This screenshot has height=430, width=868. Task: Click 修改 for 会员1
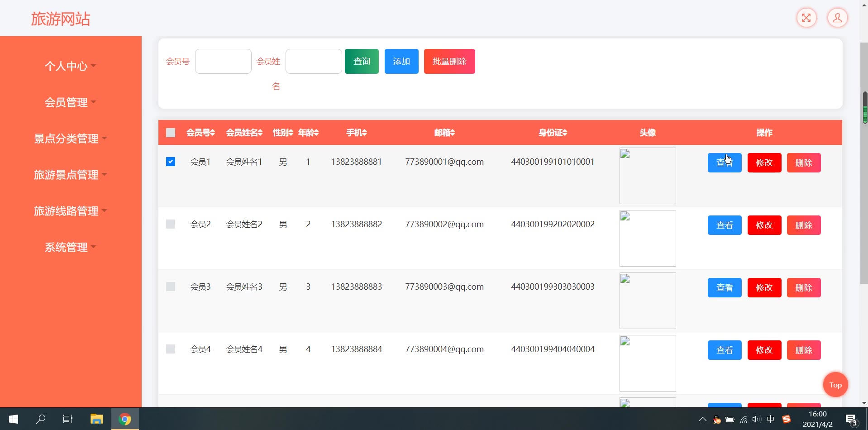tap(764, 162)
